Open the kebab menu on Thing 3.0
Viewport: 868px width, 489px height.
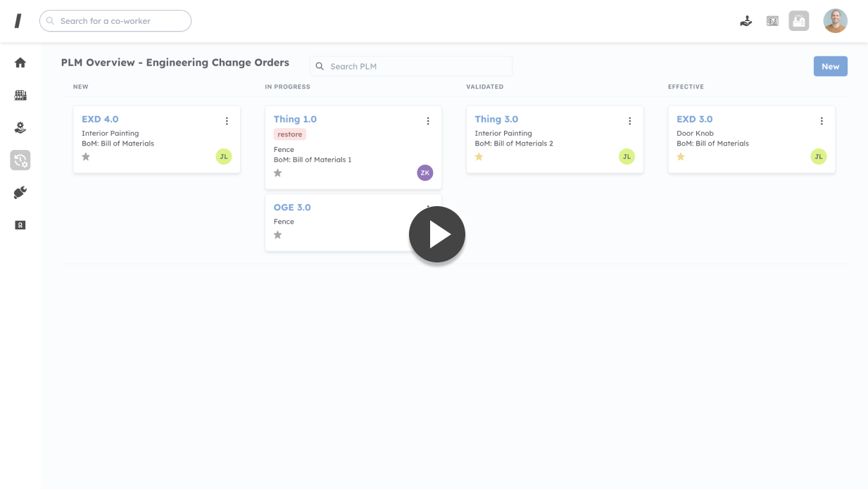(630, 121)
